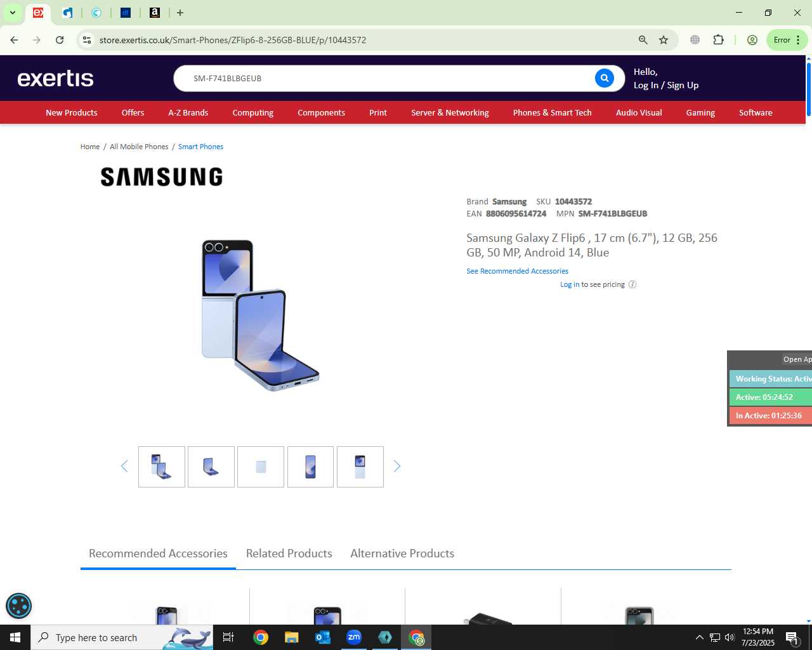
Task: Select fifth thumbnail, phone rear view
Action: (x=360, y=467)
